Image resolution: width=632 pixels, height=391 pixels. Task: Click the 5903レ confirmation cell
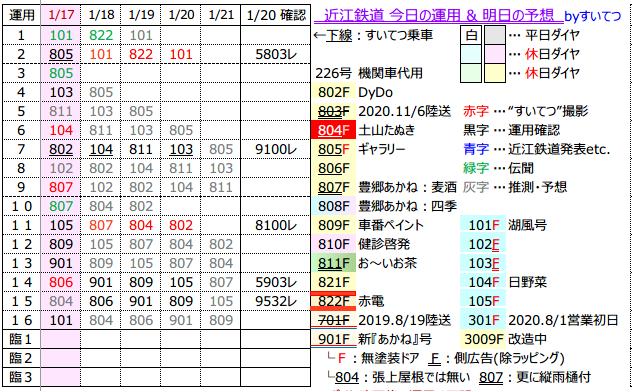click(x=276, y=282)
